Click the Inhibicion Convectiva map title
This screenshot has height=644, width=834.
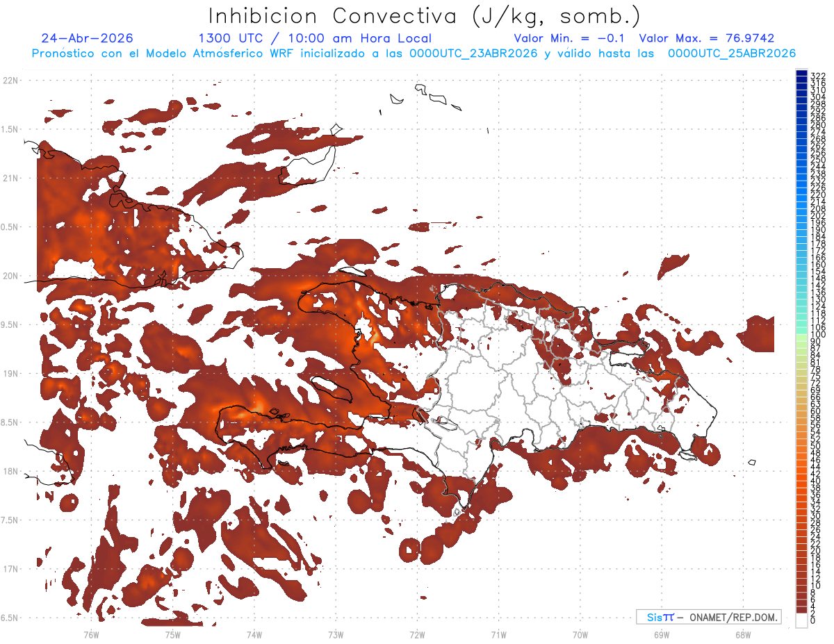point(425,16)
